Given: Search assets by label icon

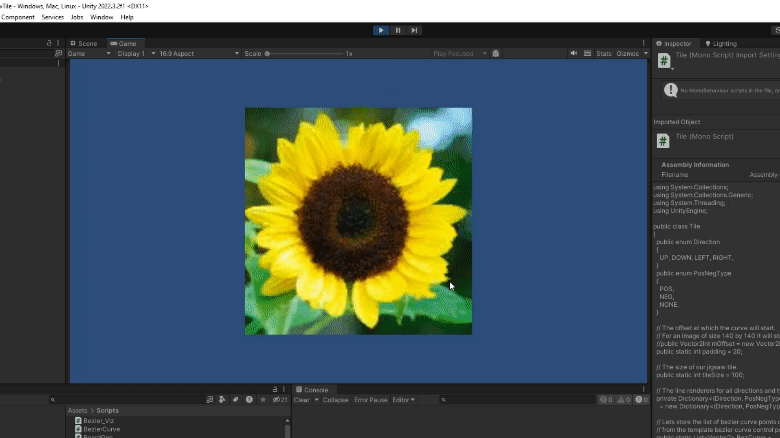Looking at the screenshot, I should coord(235,400).
